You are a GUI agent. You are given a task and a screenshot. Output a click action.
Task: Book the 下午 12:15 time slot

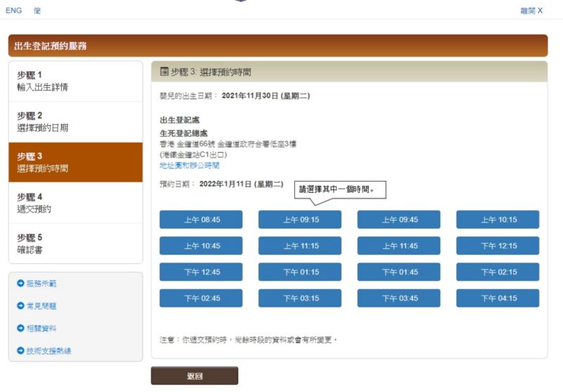[498, 246]
